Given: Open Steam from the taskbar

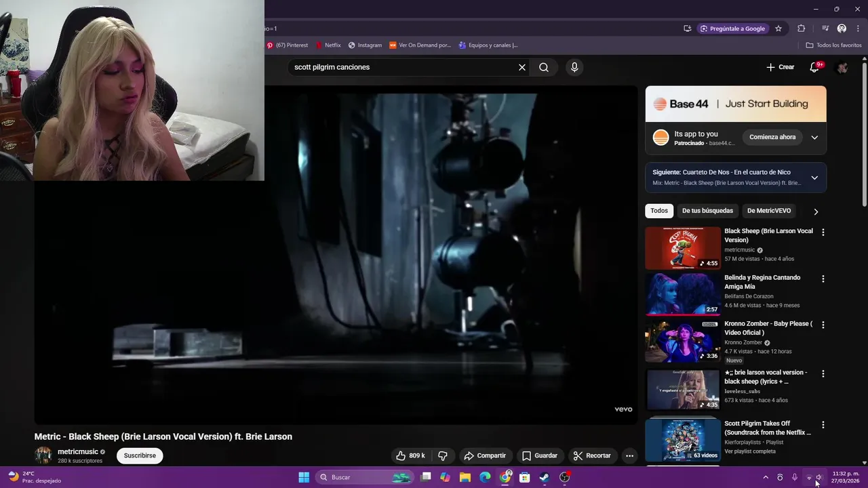Looking at the screenshot, I should point(545,477).
